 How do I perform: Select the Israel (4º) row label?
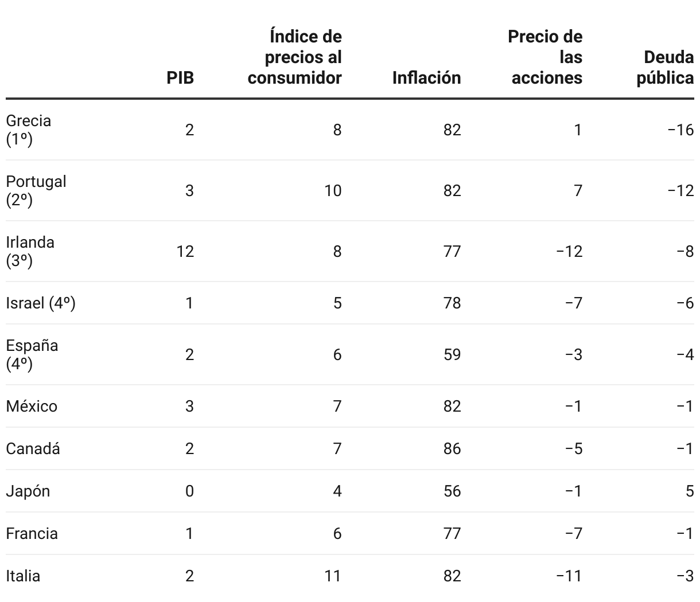click(x=41, y=303)
